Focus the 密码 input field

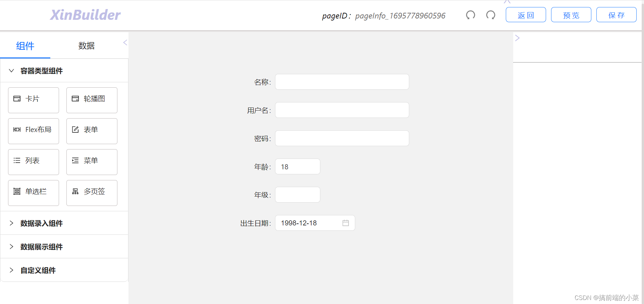coord(342,138)
